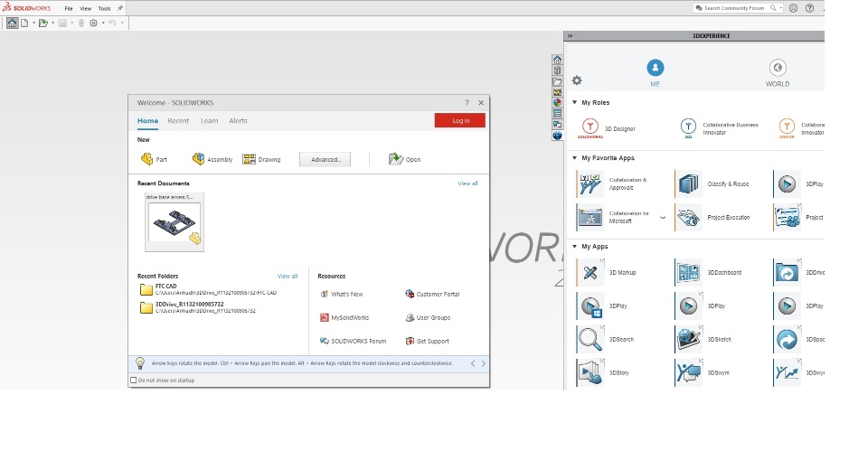Click the Options gear icon in the top toolbar
This screenshot has height=470, width=868.
(x=93, y=23)
